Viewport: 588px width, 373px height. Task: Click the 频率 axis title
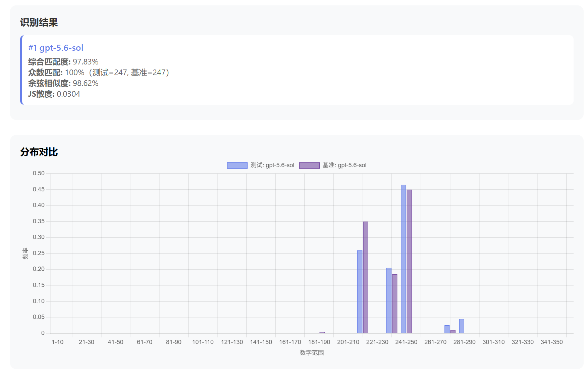pos(25,253)
